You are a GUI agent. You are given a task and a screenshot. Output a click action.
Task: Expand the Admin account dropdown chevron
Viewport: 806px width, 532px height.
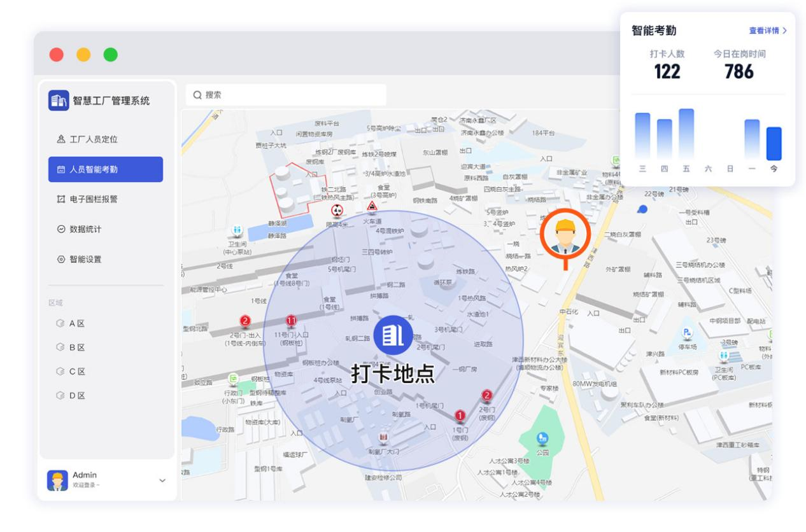point(162,480)
